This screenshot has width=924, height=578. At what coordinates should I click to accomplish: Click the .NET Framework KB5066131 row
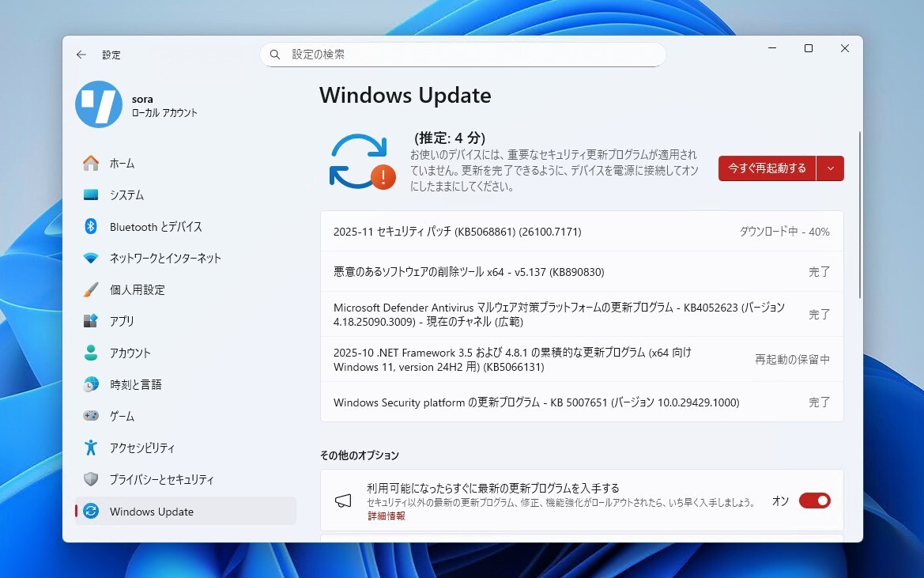pos(582,360)
